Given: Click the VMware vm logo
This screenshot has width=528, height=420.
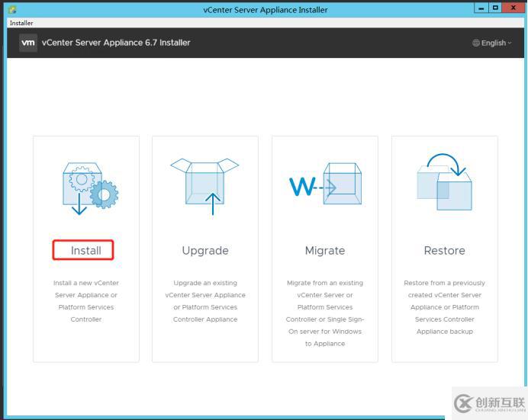Looking at the screenshot, I should 28,43.
